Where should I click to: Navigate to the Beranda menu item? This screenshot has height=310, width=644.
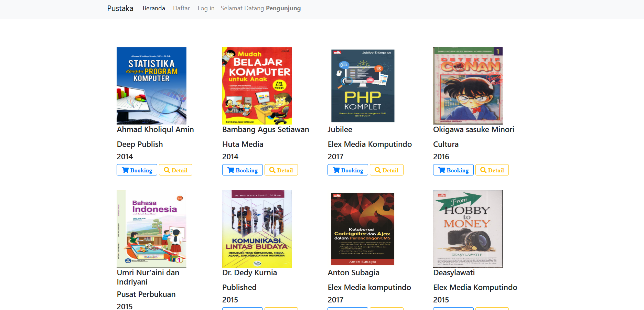click(154, 8)
